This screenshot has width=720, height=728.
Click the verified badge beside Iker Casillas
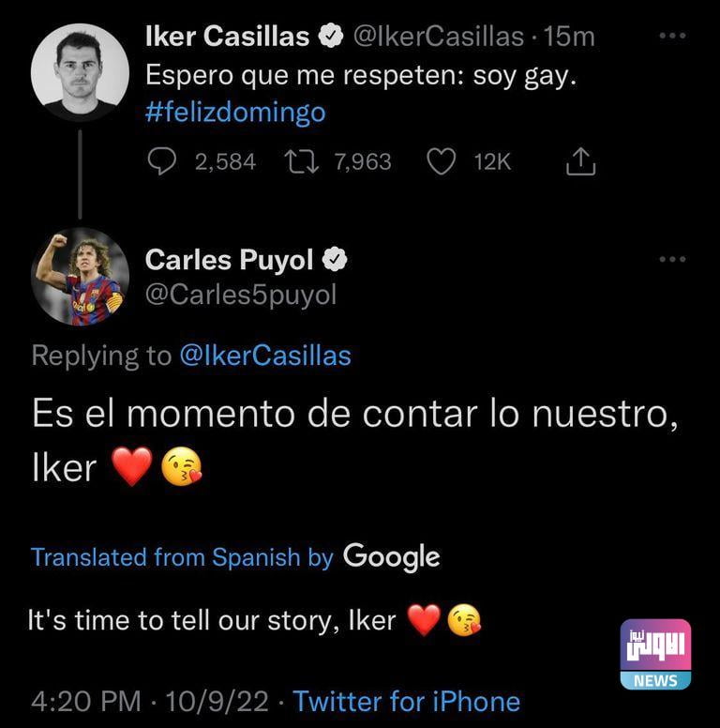click(x=331, y=38)
